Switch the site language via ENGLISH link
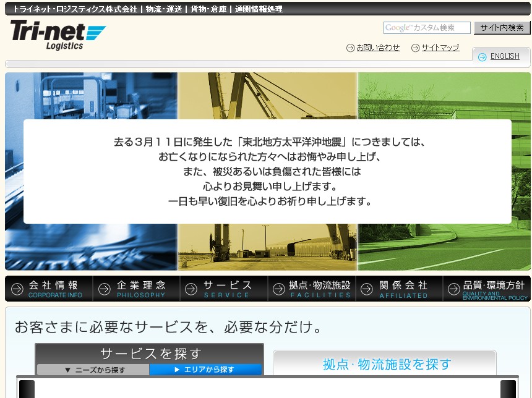The height and width of the screenshot is (398, 532). tap(505, 56)
